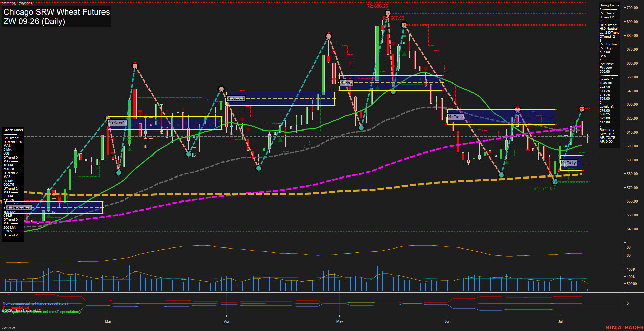Click the 50000 label on the volume axis
This screenshot has width=644, height=331.
pyautogui.click(x=632, y=284)
